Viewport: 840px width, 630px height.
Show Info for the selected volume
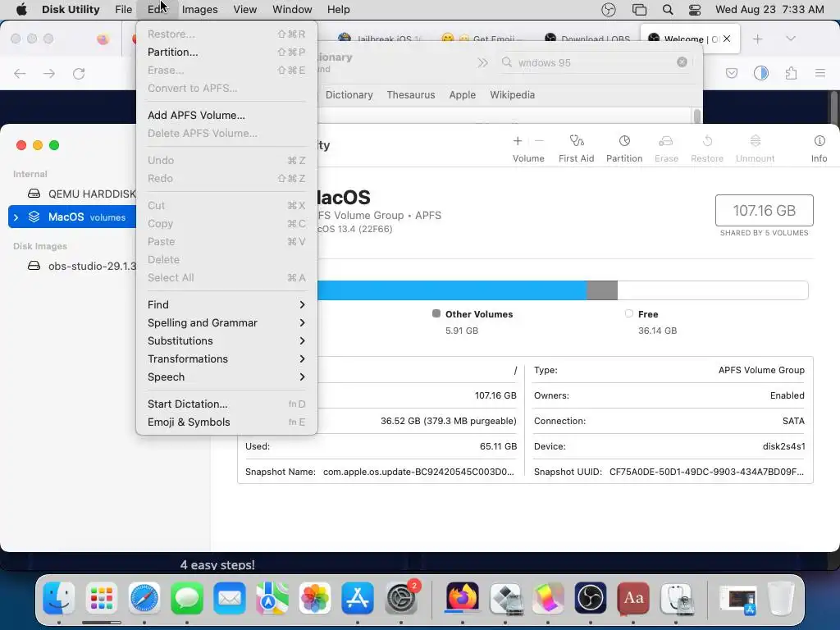coord(819,148)
